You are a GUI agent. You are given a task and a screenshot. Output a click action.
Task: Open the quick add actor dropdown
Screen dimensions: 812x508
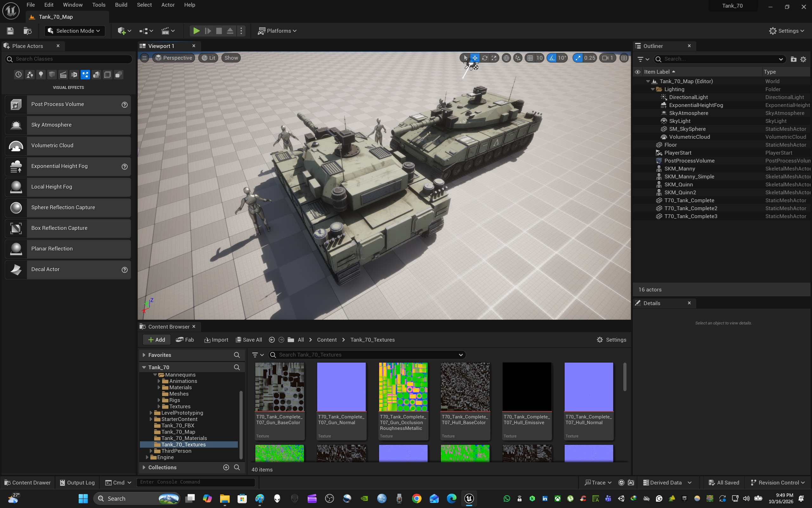[x=124, y=31]
